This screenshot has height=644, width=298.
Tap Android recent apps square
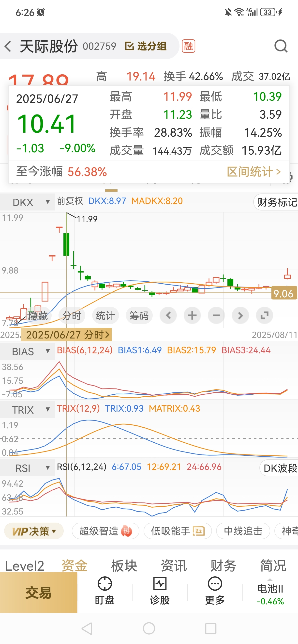pyautogui.click(x=210, y=628)
